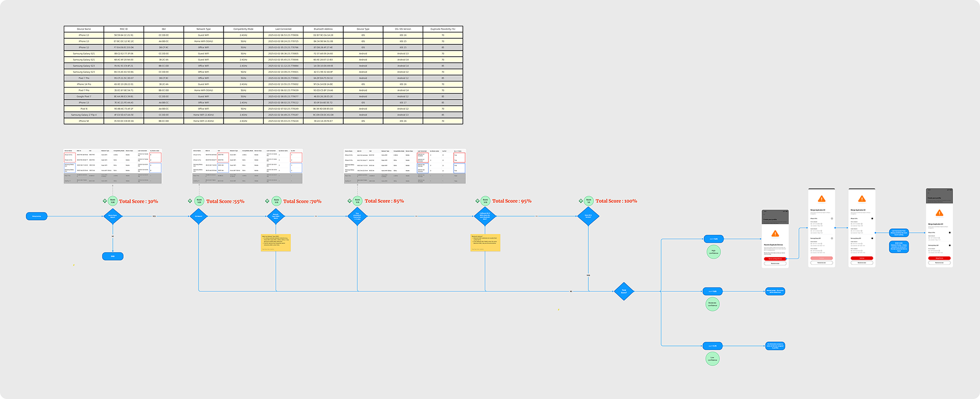Click the 'Total Score : 100%' red label
The height and width of the screenshot is (399, 980).
click(x=616, y=201)
